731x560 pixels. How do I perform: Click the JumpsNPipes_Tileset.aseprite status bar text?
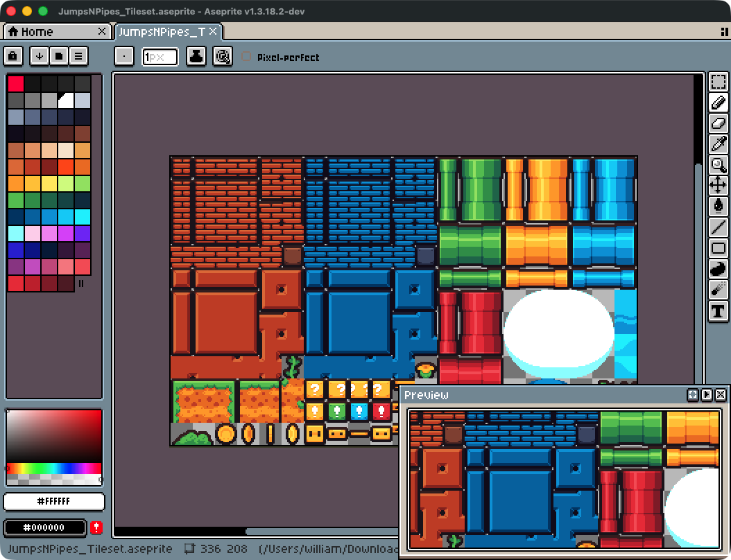(90, 549)
